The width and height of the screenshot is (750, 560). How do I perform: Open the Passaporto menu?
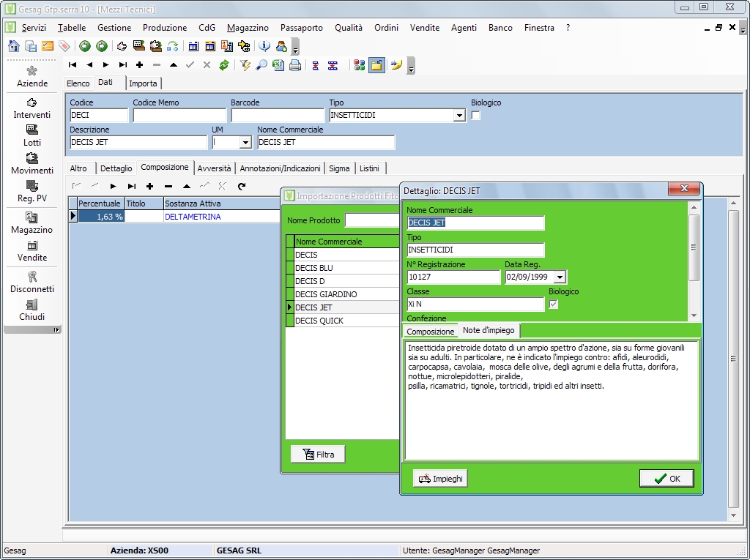pos(301,28)
